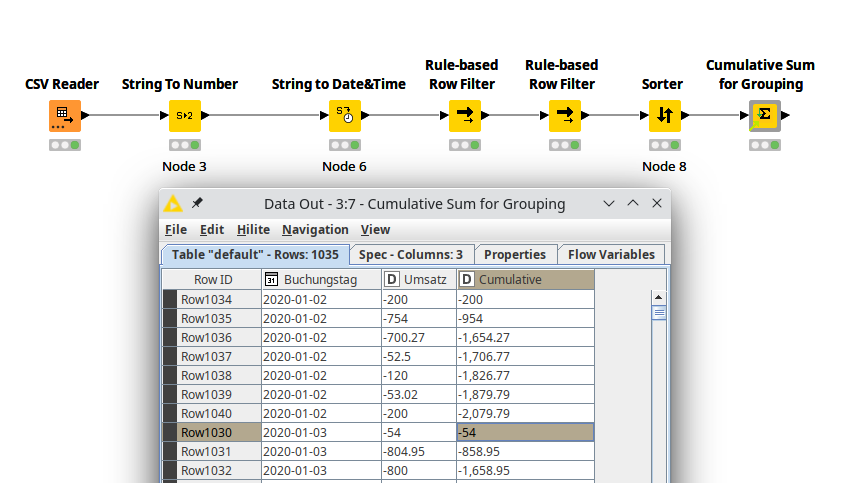Select the CSV Reader node icon
The width and height of the screenshot is (853, 483).
[63, 115]
